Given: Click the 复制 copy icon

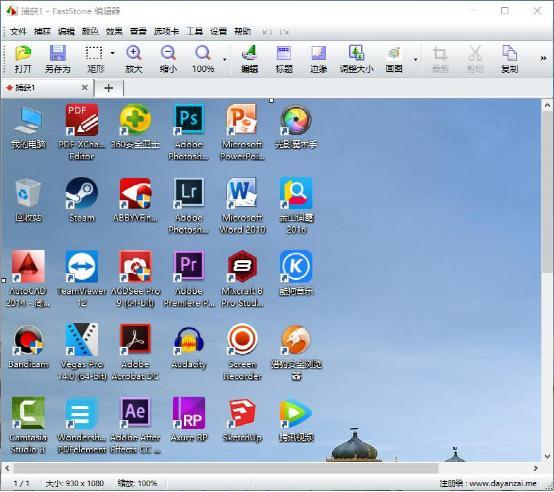Looking at the screenshot, I should point(509,53).
